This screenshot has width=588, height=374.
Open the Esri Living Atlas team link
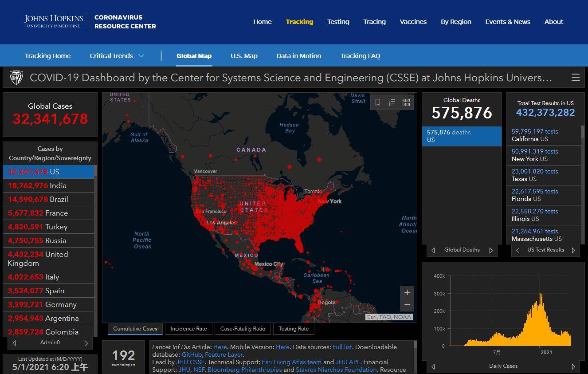[291, 362]
